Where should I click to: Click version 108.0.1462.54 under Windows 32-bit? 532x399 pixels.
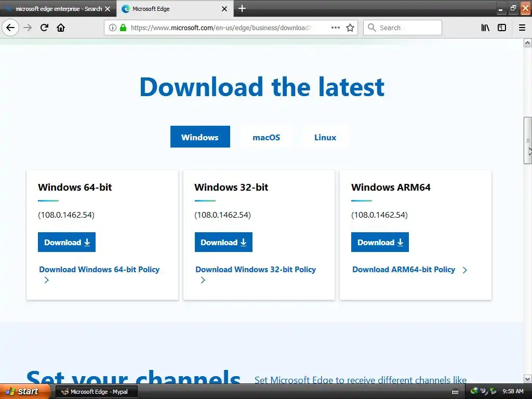tap(222, 215)
